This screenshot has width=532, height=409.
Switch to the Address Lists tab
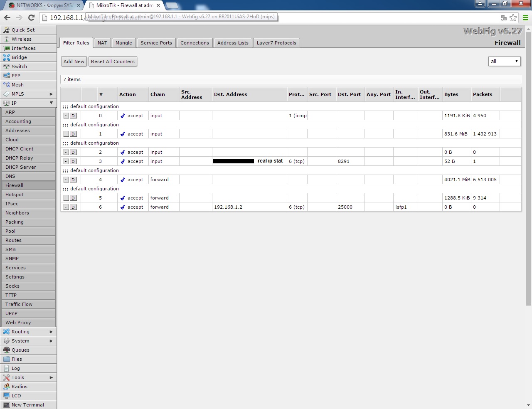[x=233, y=43]
